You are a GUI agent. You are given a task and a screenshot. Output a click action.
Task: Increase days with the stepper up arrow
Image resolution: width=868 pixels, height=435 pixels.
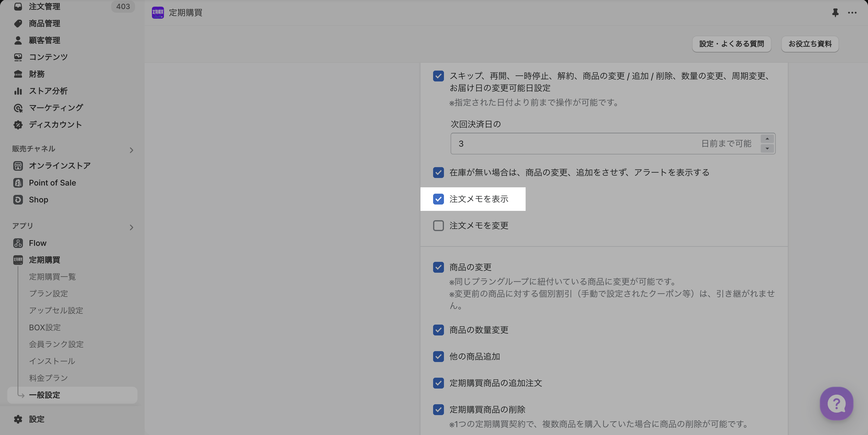767,139
